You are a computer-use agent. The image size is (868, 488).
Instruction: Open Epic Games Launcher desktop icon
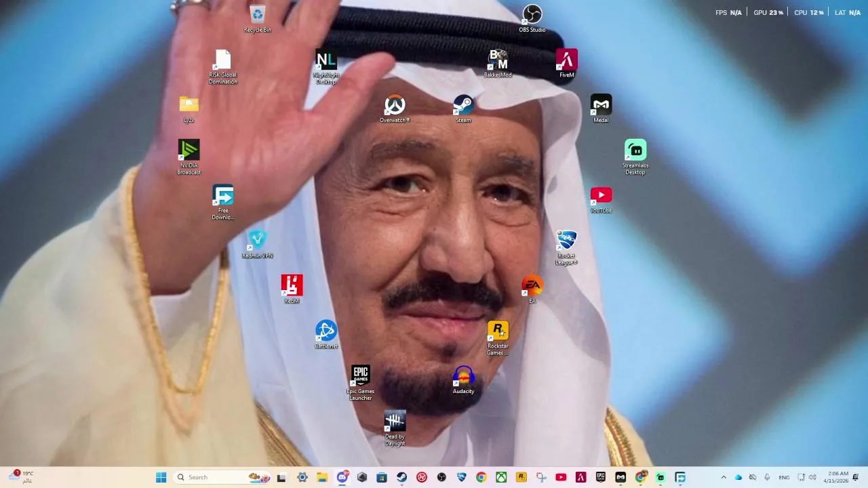click(x=361, y=384)
